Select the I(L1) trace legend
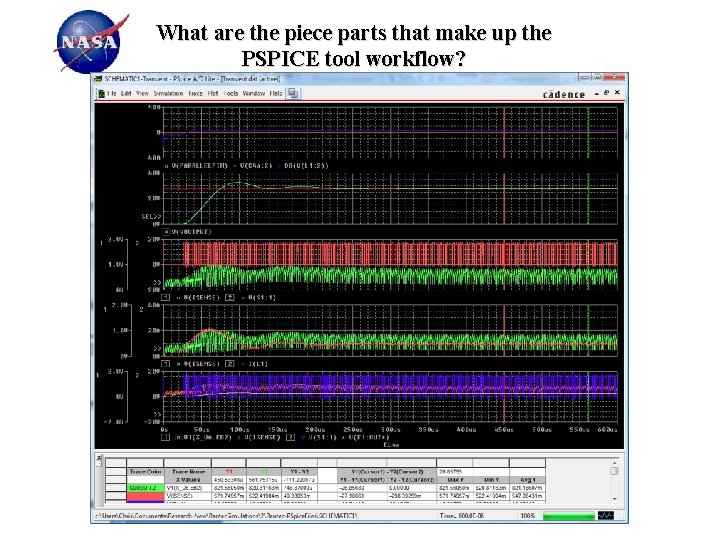 pyautogui.click(x=258, y=364)
